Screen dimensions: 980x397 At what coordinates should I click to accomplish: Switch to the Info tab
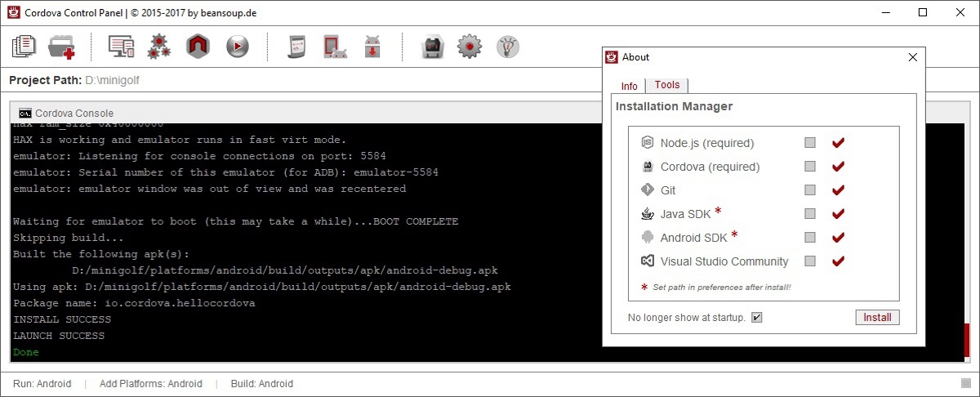coord(629,86)
